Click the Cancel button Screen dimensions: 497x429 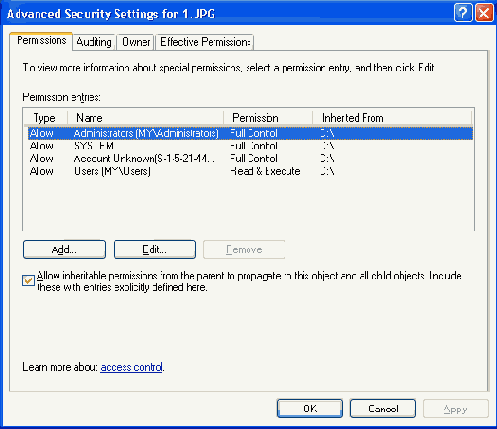coord(383,408)
